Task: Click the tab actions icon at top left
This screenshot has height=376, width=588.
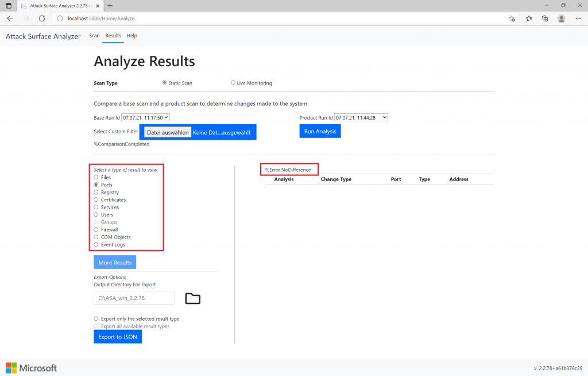Action: click(x=9, y=6)
